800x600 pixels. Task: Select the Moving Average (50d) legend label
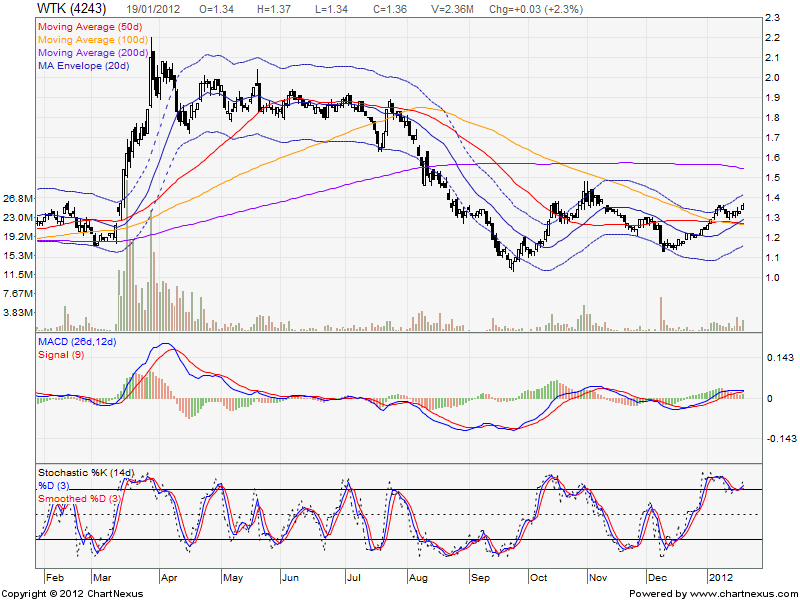pyautogui.click(x=90, y=24)
